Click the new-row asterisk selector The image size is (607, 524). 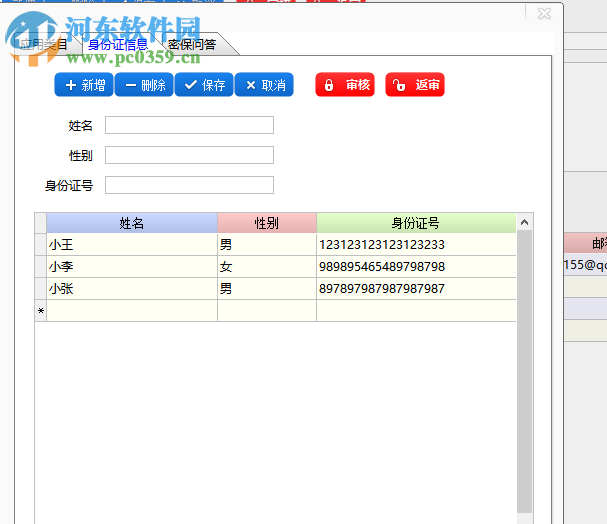41,310
